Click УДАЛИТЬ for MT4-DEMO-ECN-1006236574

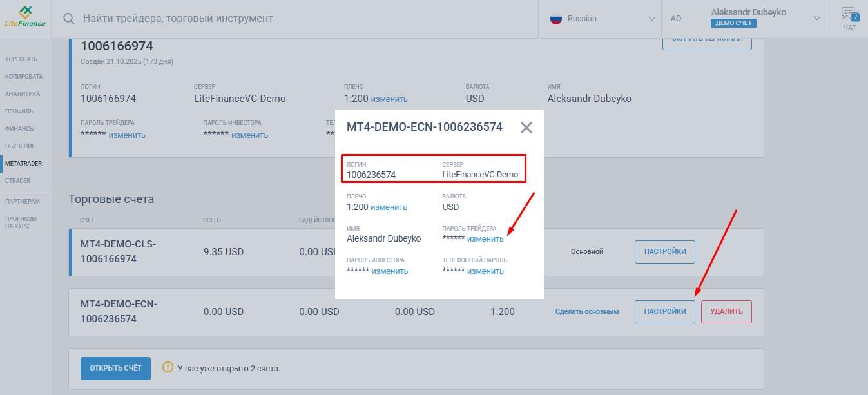726,311
